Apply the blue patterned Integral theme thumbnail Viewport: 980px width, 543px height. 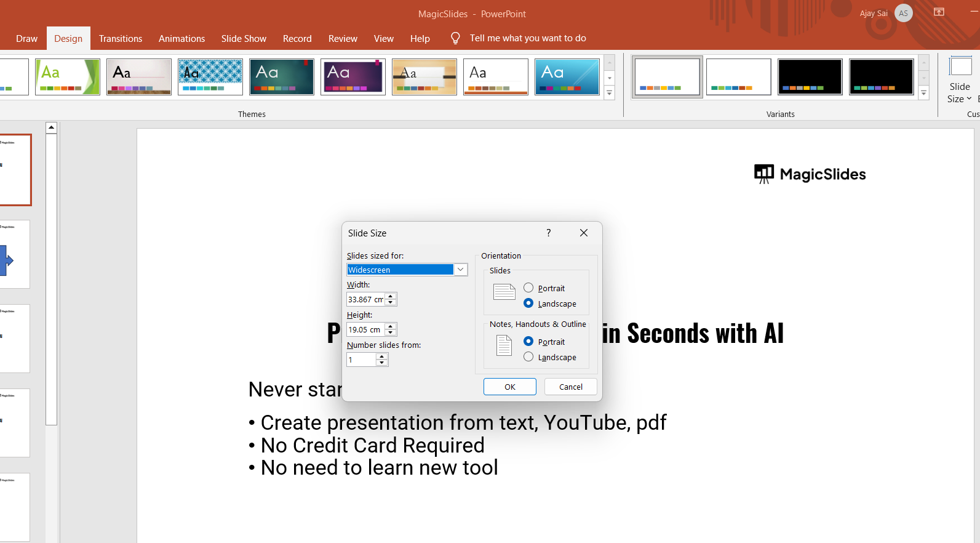pyautogui.click(x=210, y=77)
